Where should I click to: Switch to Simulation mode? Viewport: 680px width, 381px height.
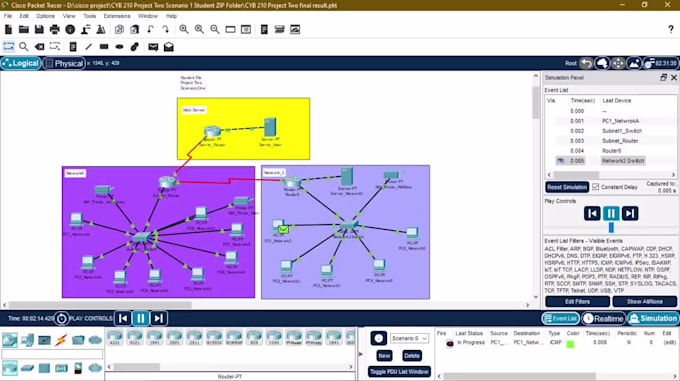653,319
